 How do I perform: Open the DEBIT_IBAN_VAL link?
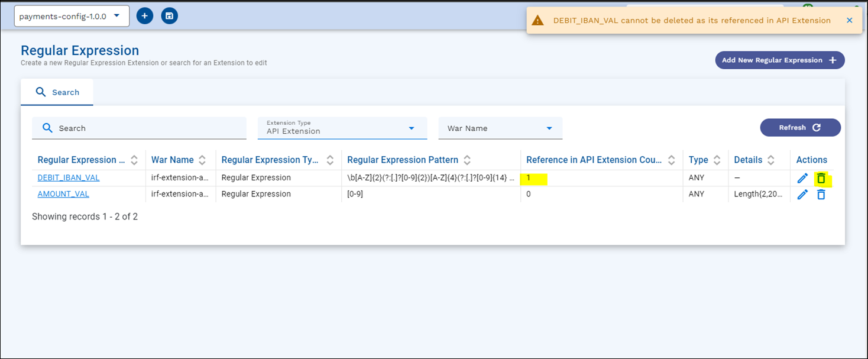[69, 178]
